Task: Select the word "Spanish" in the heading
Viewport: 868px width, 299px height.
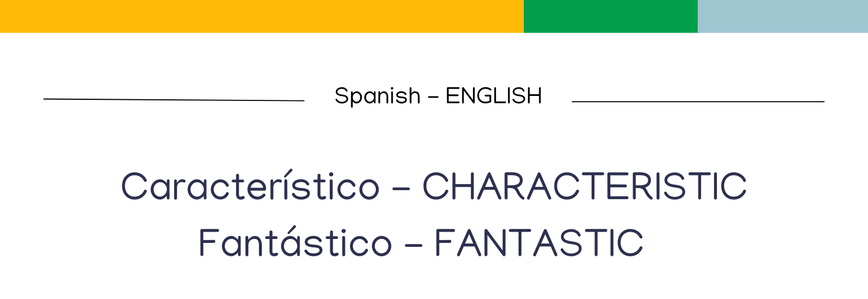Action: [x=377, y=96]
